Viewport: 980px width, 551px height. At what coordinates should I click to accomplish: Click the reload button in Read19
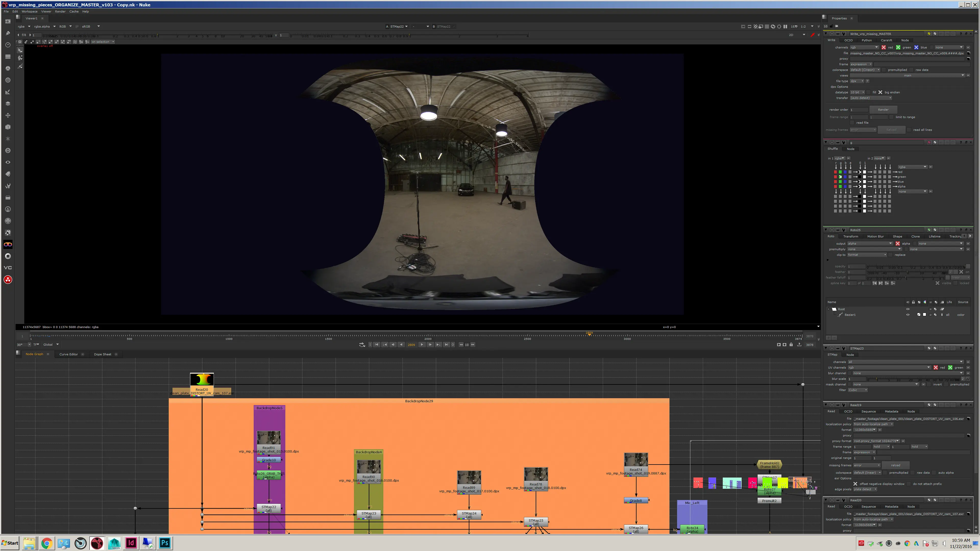pos(896,466)
